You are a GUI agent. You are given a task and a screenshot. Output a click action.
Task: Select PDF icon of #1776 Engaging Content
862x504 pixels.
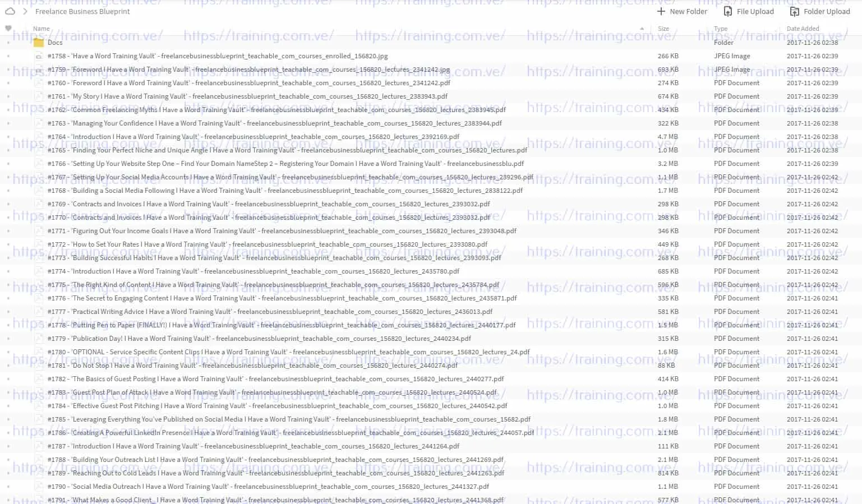(x=39, y=298)
